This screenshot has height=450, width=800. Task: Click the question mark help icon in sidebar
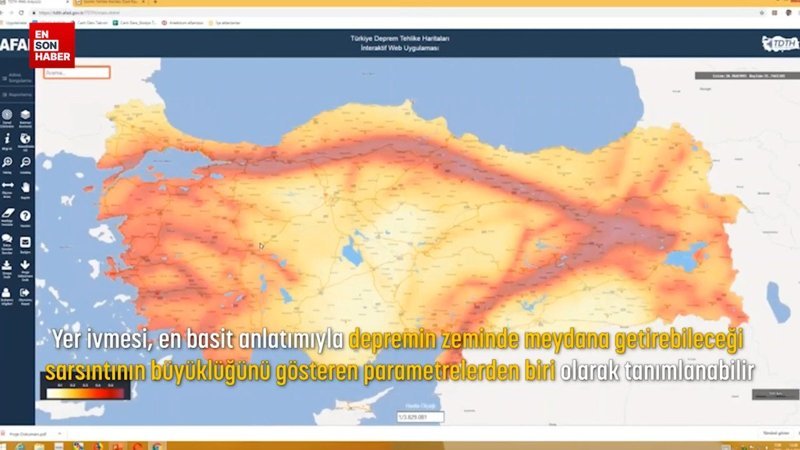(x=26, y=215)
